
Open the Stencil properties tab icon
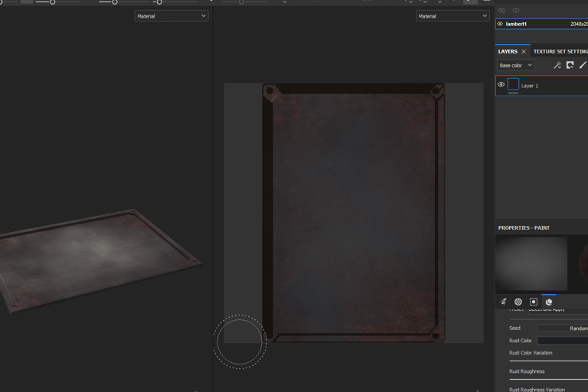click(533, 302)
